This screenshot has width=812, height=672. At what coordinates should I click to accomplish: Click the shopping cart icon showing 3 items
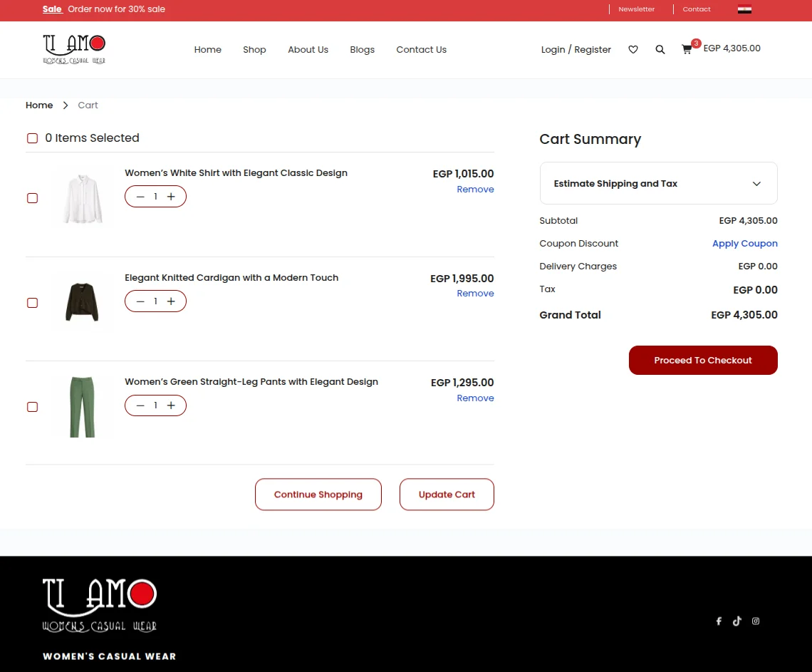[x=686, y=49]
